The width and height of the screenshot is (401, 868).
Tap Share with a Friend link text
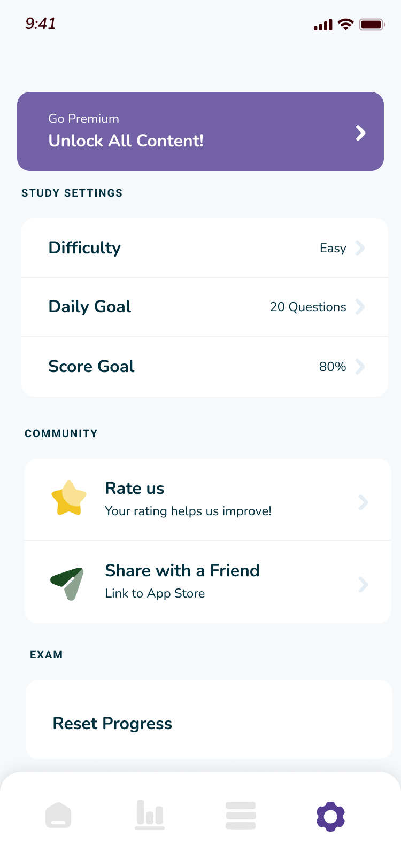tap(182, 571)
